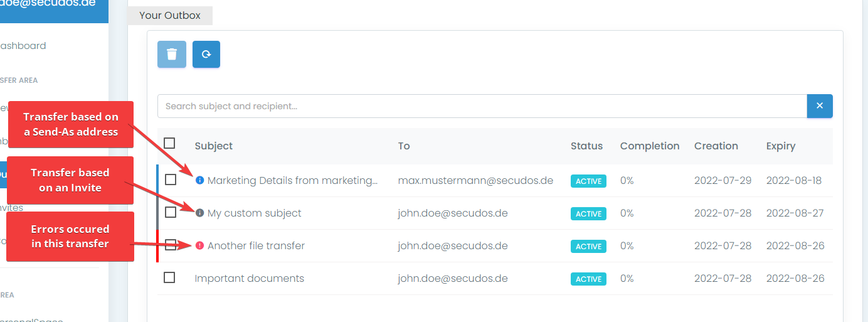The width and height of the screenshot is (868, 322).
Task: Click the search subject and recipient field
Action: [481, 106]
